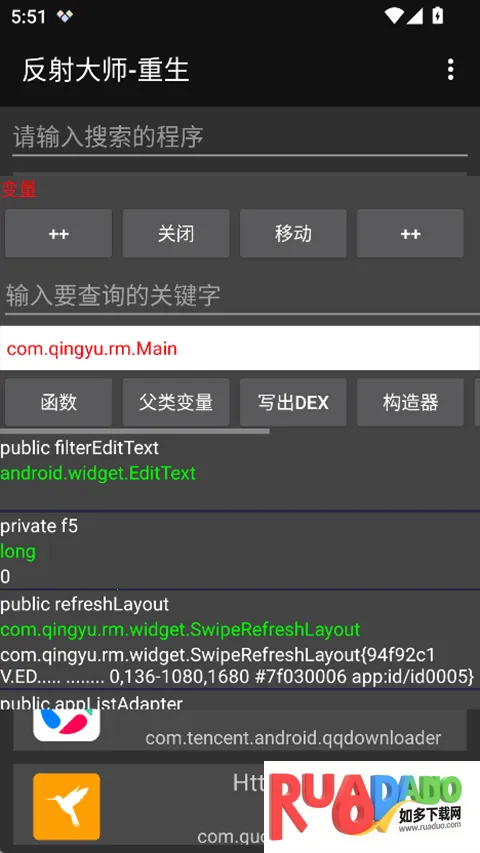The width and height of the screenshot is (480, 853).
Task: Select the public filterEditText variable entry
Action: 240,472
